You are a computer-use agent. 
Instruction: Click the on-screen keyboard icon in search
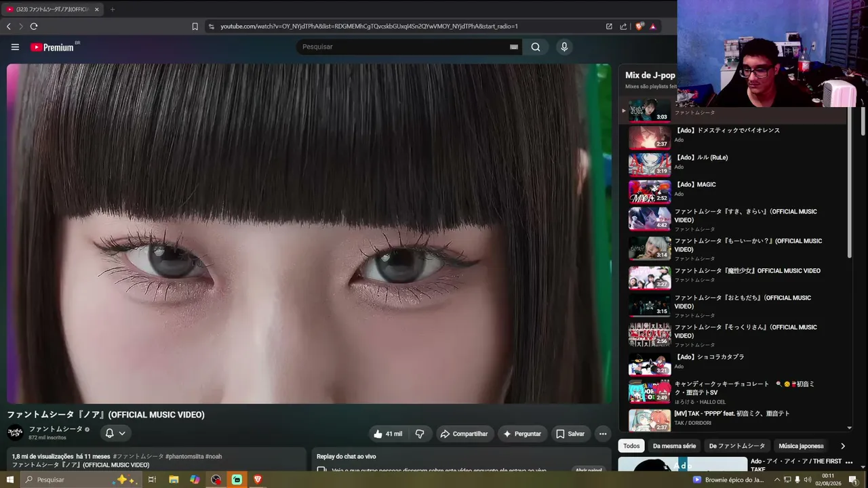513,47
